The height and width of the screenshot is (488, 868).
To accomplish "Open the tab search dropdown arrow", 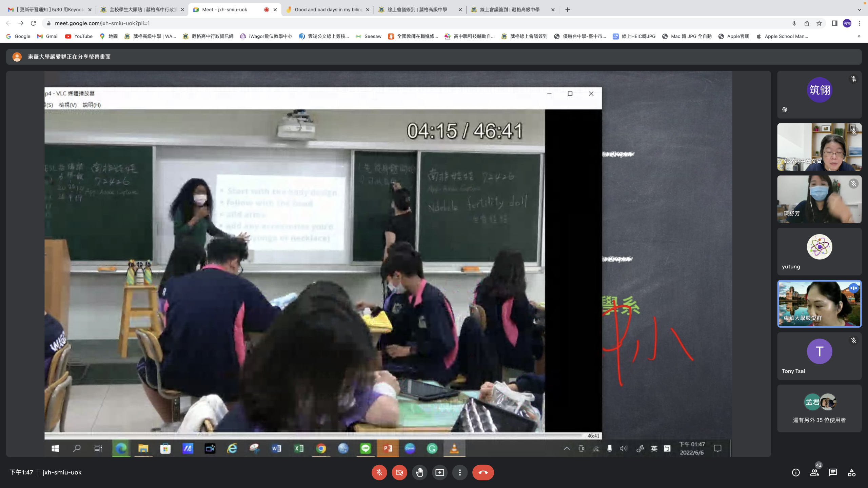I will click(x=859, y=9).
